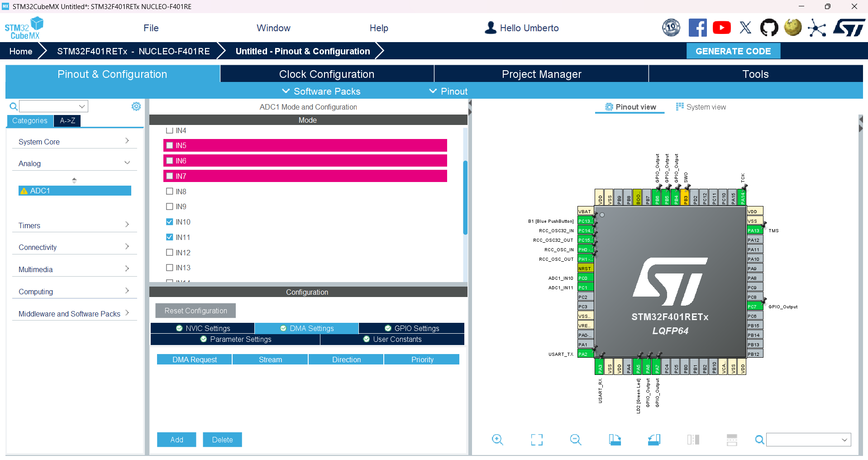Click the user profile icon
This screenshot has width=868, height=460.
click(x=491, y=28)
